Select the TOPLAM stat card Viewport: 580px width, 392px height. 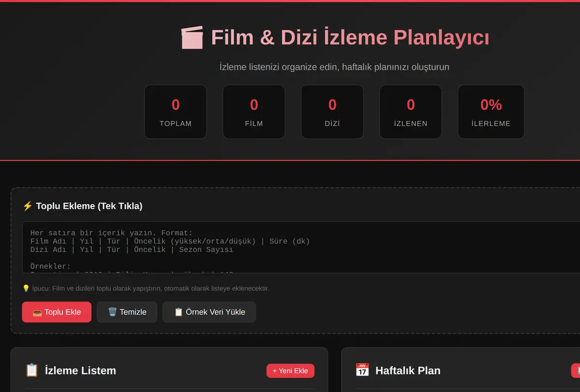click(x=175, y=112)
